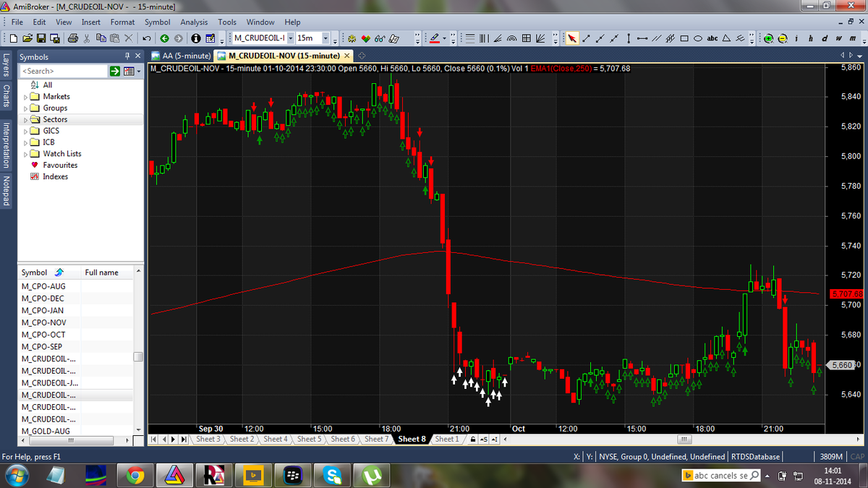Viewport: 868px width, 488px height.
Task: Click the Save floppy disk icon
Action: coord(41,38)
